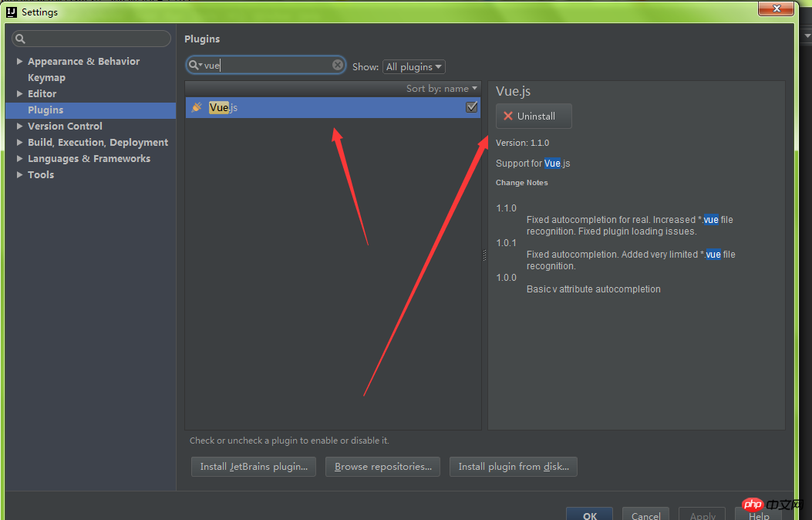The width and height of the screenshot is (812, 520).
Task: Click the IntelliJ logo in the title bar
Action: [x=12, y=12]
